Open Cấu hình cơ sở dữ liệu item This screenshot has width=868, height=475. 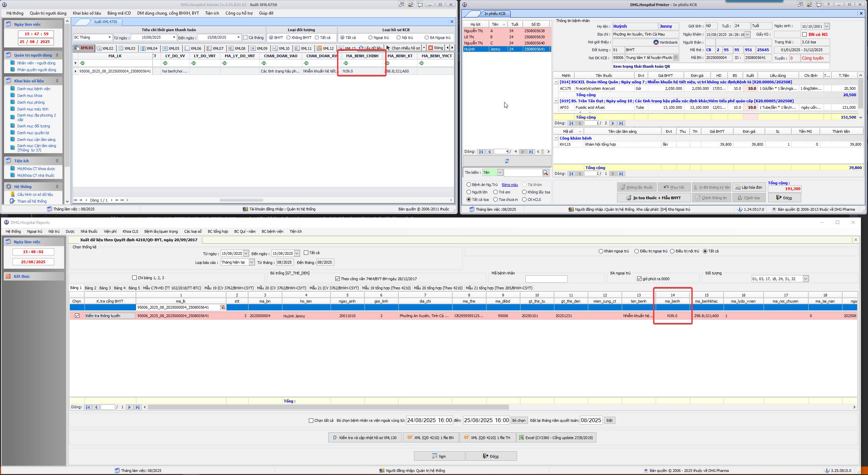point(35,194)
